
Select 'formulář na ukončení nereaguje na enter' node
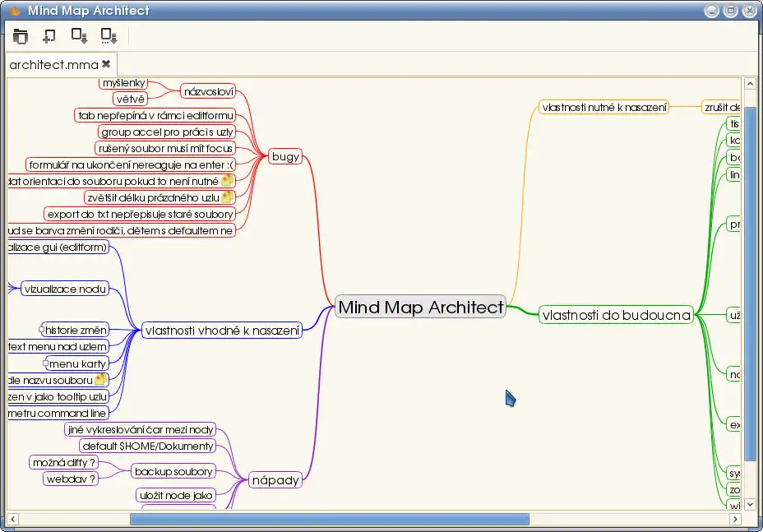pos(131,164)
